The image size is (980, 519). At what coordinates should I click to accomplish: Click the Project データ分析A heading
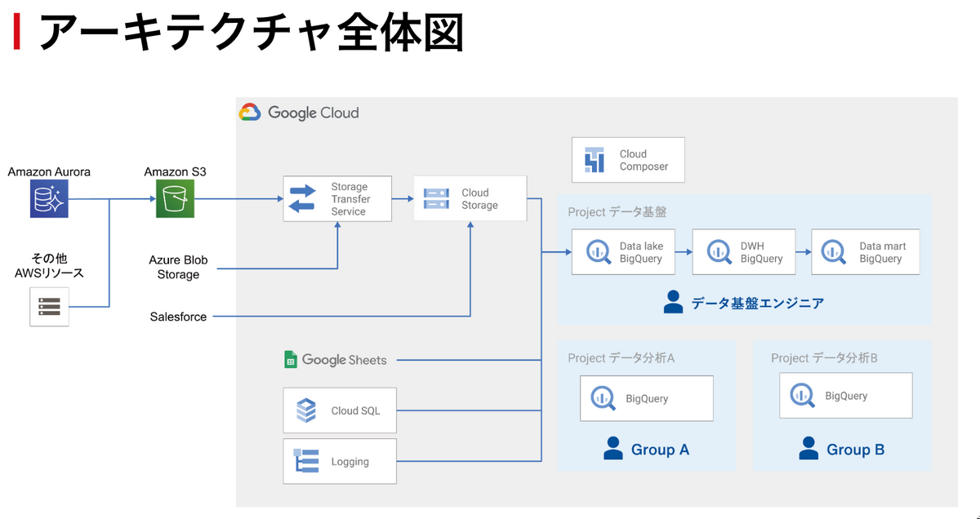tap(621, 358)
